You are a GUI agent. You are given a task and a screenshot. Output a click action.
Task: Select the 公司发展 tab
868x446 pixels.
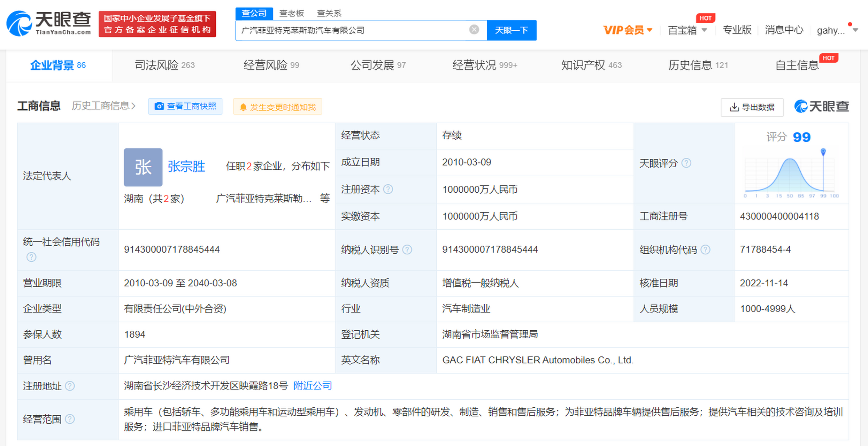coord(378,65)
